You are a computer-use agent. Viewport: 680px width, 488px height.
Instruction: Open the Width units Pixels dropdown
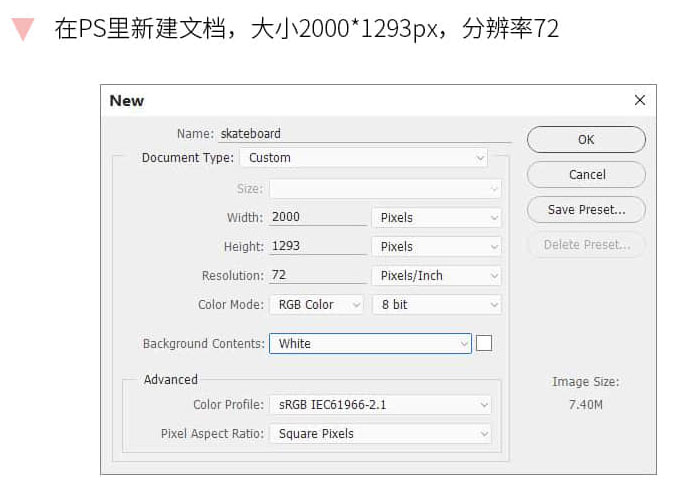coord(436,217)
